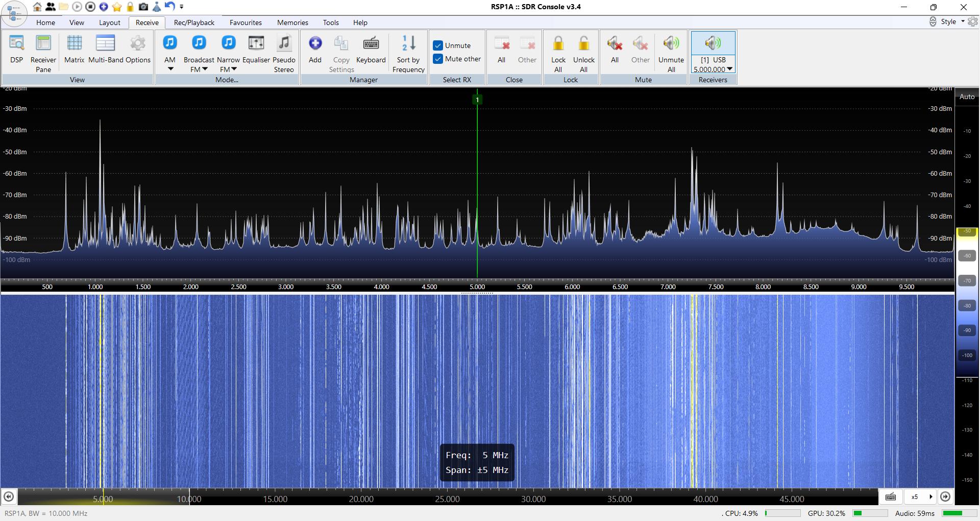Click the keyboard icon on band bar
Viewport: 980px width, 521px height.
tap(891, 496)
